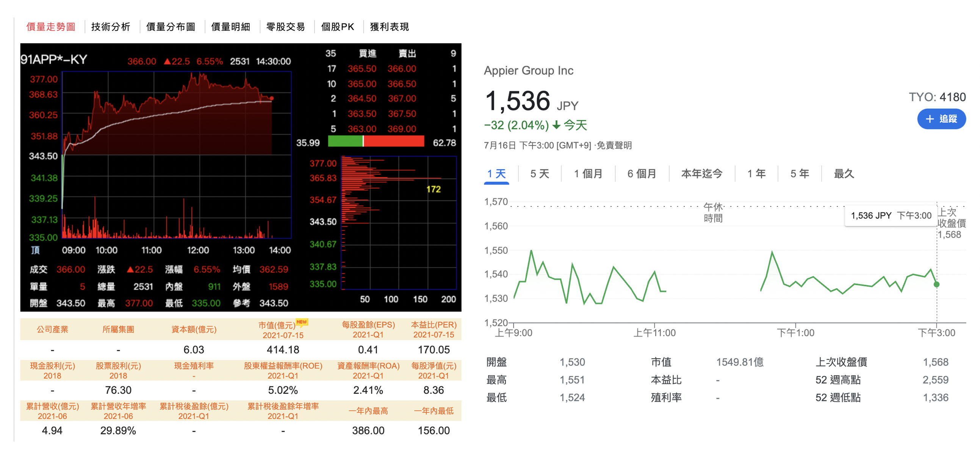Choose the 5 年 chart range
980x465 pixels.
(800, 174)
